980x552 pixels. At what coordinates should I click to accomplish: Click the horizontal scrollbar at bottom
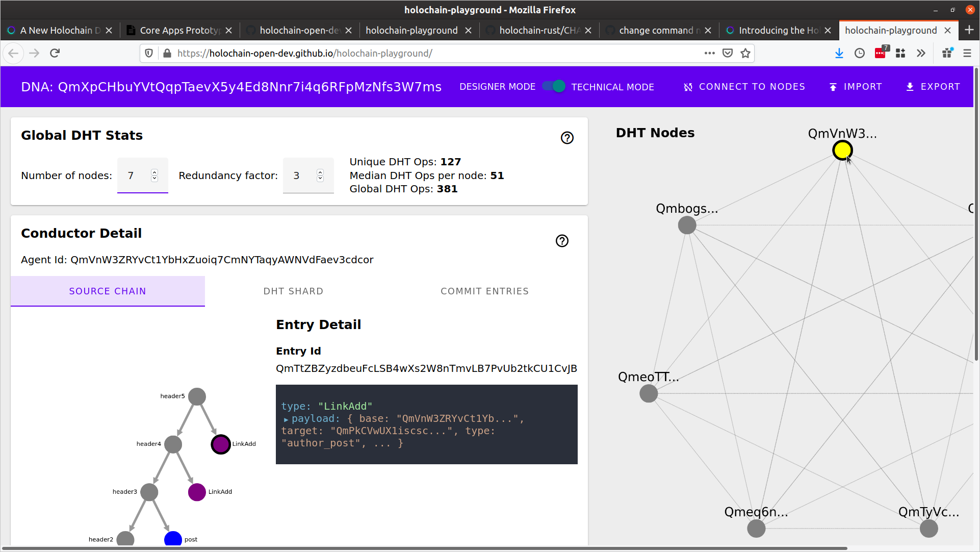423,548
